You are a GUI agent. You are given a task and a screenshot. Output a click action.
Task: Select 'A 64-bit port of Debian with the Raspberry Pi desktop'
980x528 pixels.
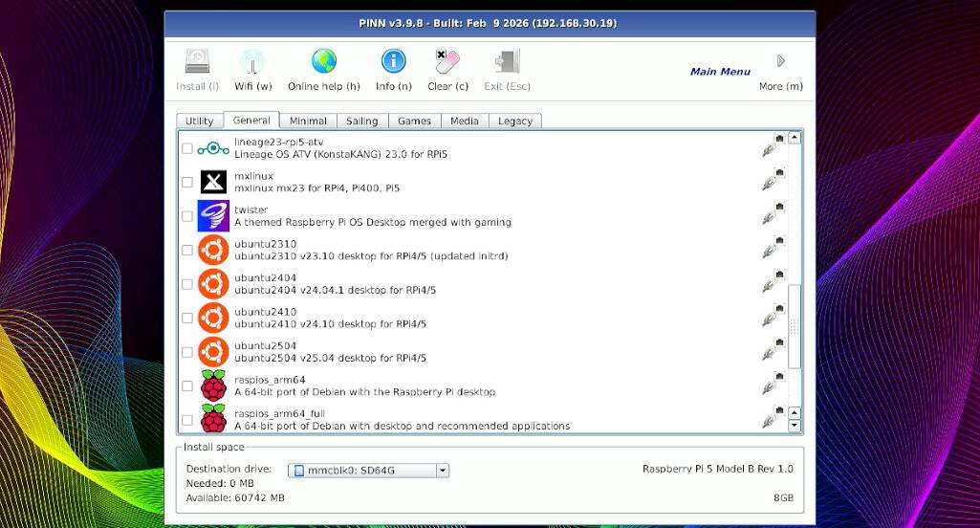click(x=364, y=392)
